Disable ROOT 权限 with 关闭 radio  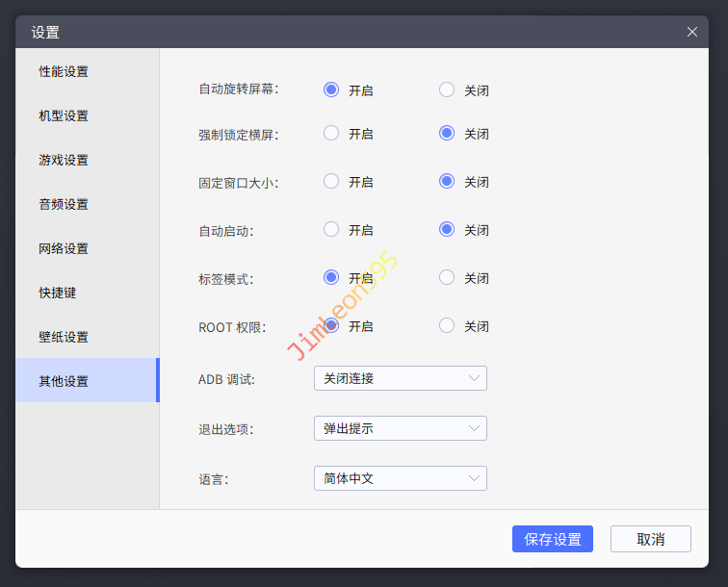(x=447, y=325)
